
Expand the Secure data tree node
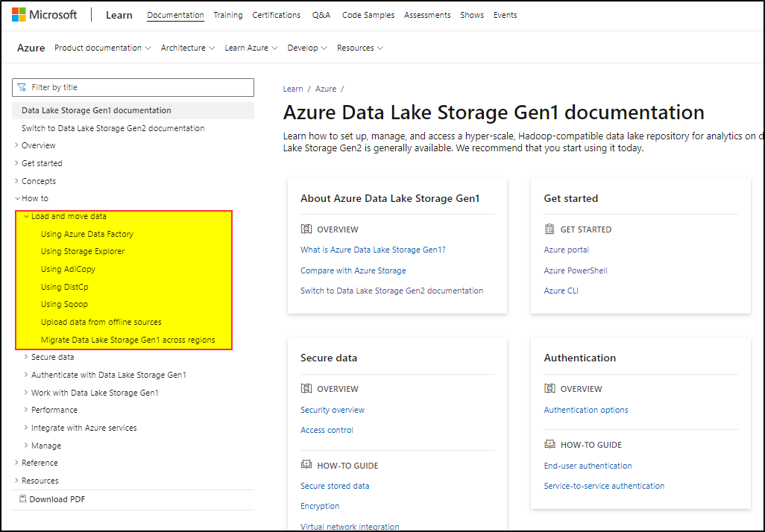tap(26, 357)
